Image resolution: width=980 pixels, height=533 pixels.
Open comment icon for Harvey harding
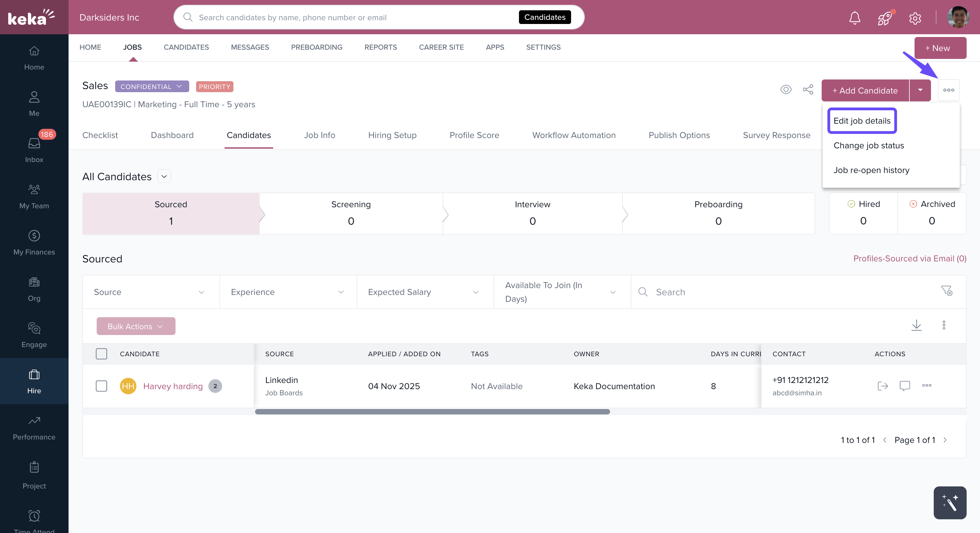pos(904,385)
